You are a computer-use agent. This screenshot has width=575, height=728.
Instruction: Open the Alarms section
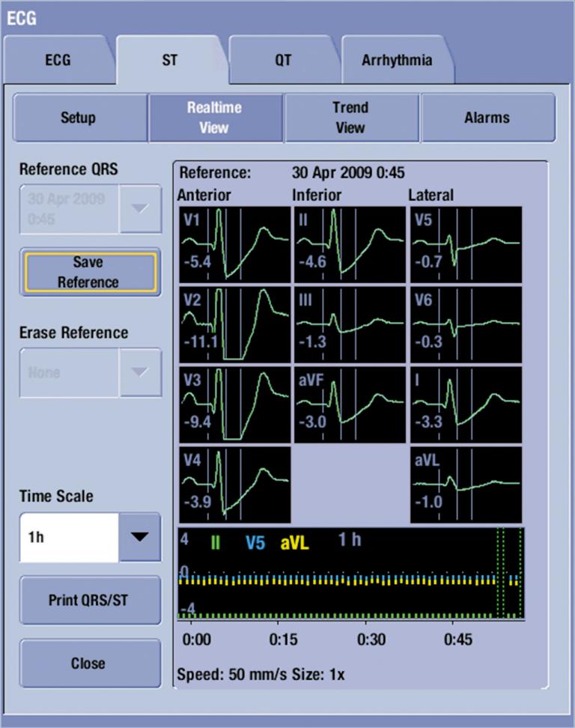coord(487,118)
